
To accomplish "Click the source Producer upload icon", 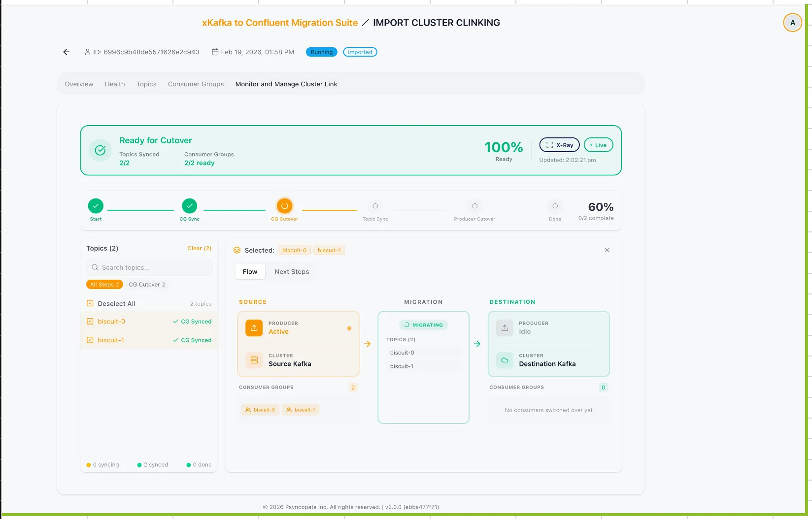I will tap(254, 327).
